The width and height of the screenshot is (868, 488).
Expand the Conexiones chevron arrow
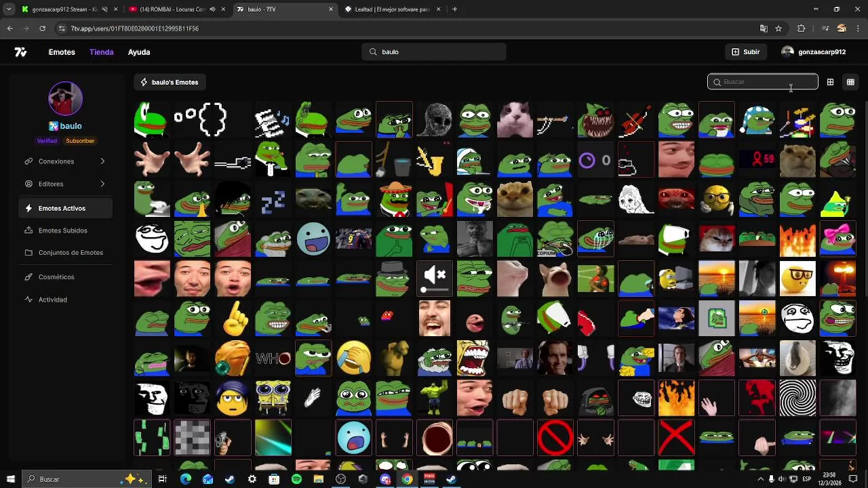[102, 161]
